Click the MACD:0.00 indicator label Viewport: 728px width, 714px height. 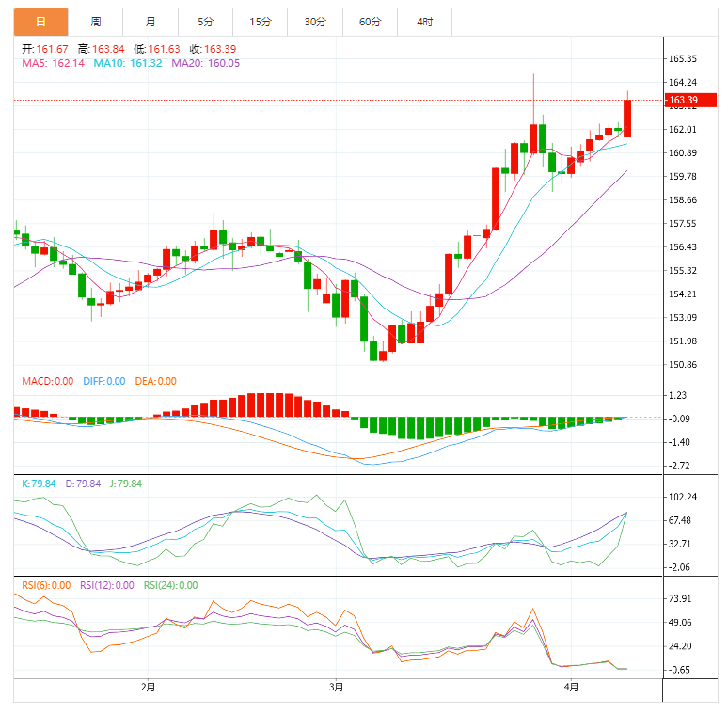point(48,381)
